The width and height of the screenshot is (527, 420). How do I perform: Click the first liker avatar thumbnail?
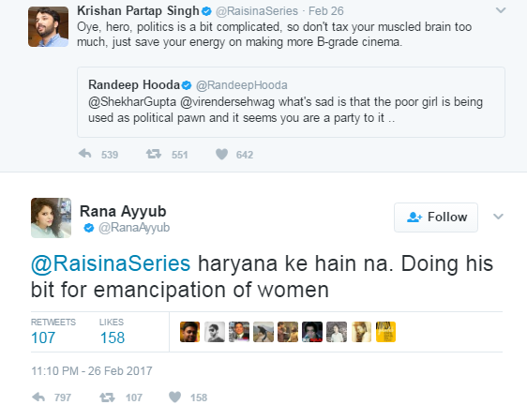click(190, 332)
